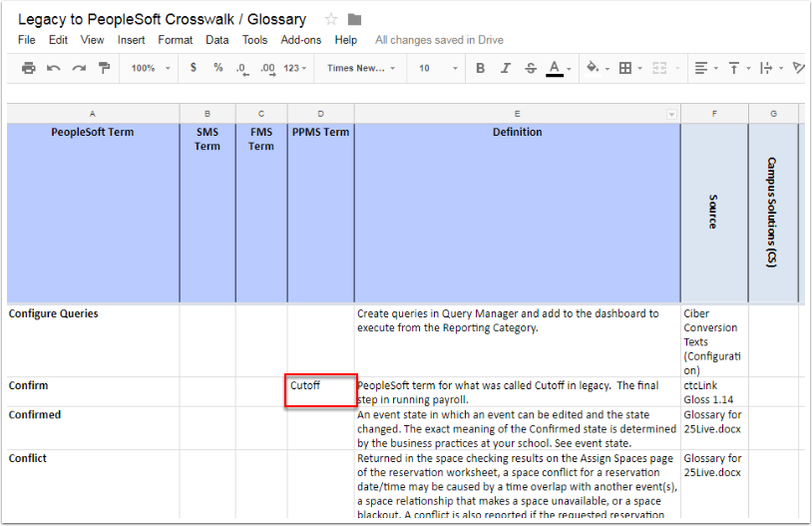The width and height of the screenshot is (812, 526).
Task: Open the fill color bucket
Action: (598, 68)
